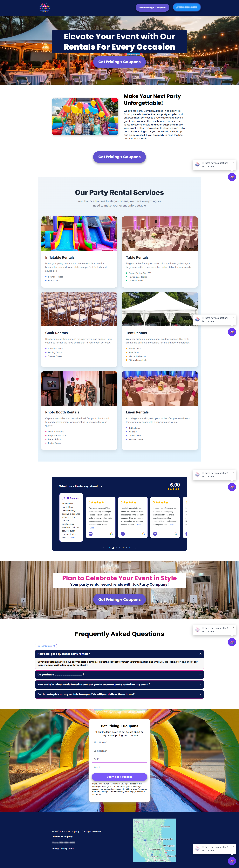Focus the First Name field
The width and height of the screenshot is (239, 868).
pos(119,743)
